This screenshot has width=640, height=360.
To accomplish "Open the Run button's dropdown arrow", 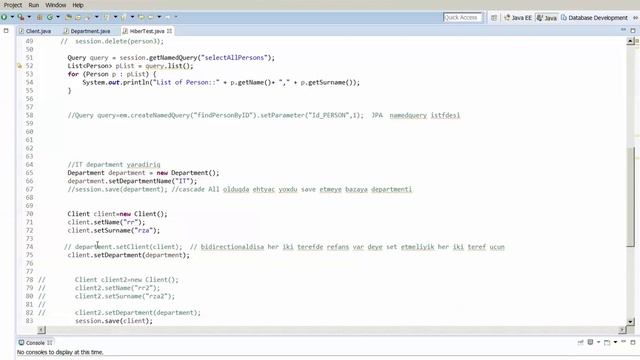I will (12, 17).
